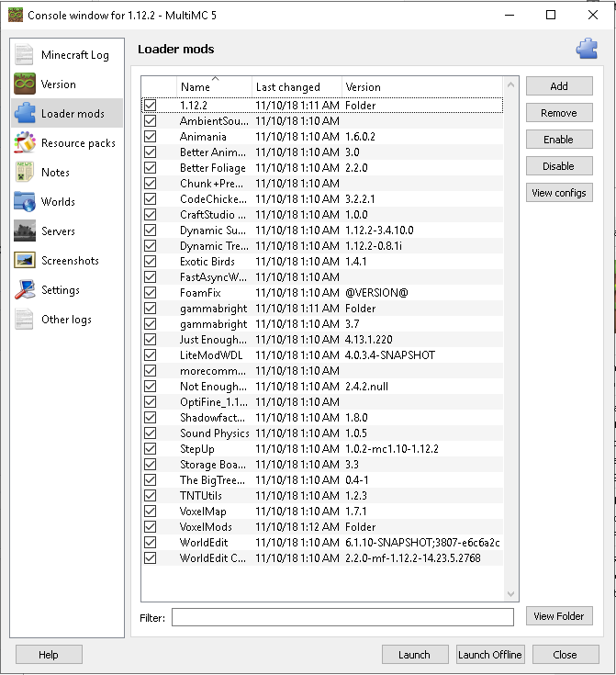616x675 pixels.
Task: Click the View Folder button
Action: click(x=559, y=616)
